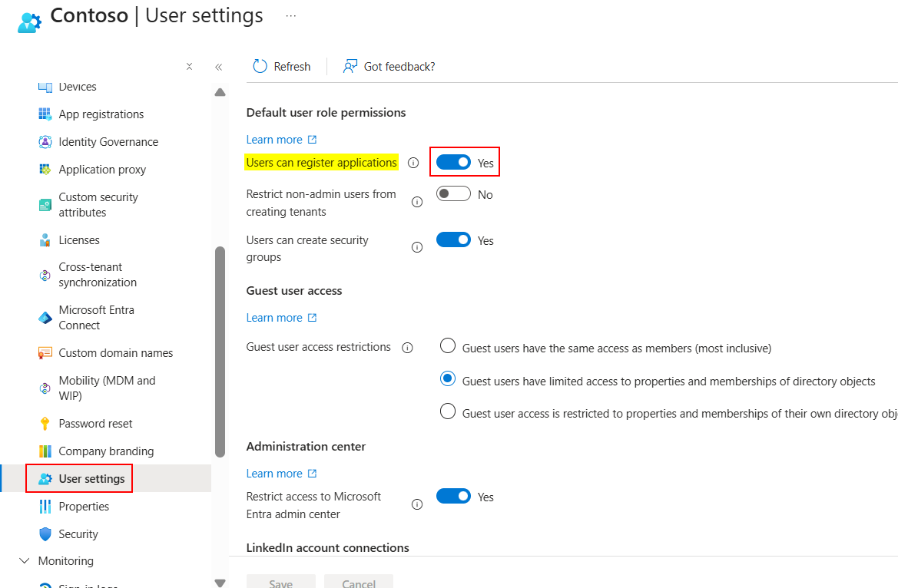898x588 pixels.
Task: Click the Got feedback? button
Action: point(389,67)
